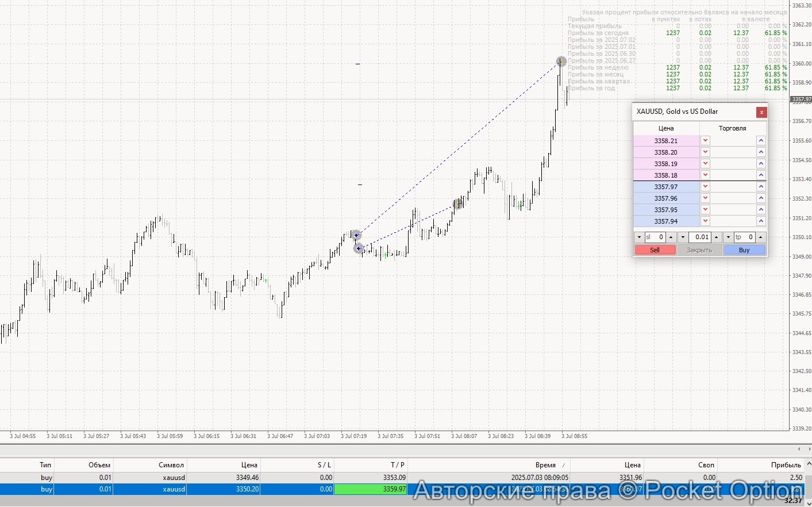The image size is (812, 507).
Task: Click the blue up arrow in the 3358.18 row
Action: point(761,175)
